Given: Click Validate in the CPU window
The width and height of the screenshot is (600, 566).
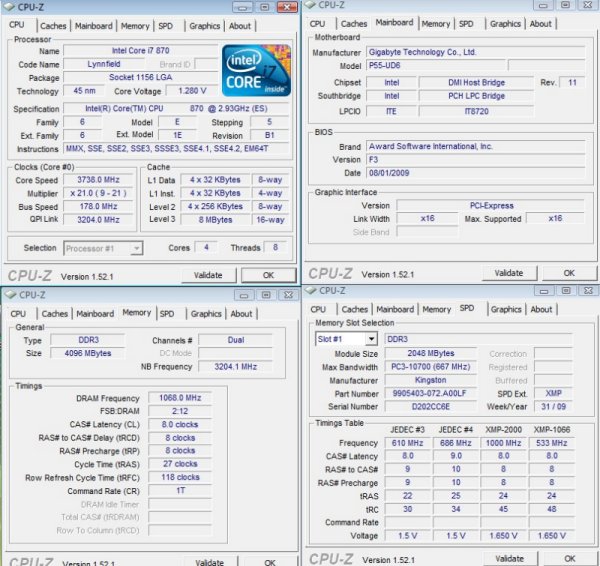Looking at the screenshot, I should pos(208,275).
